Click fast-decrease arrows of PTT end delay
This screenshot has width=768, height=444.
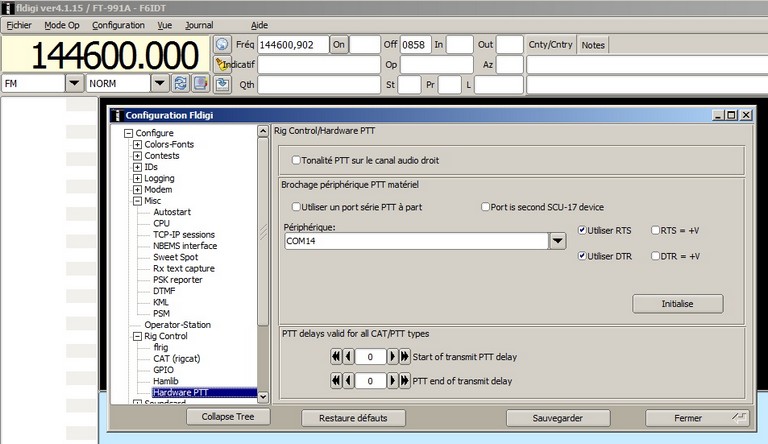click(x=336, y=381)
